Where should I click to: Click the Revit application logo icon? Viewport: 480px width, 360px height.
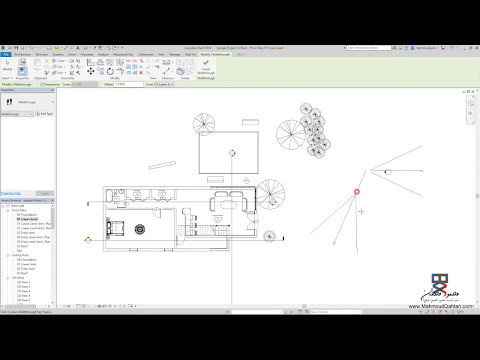[x=3, y=48]
